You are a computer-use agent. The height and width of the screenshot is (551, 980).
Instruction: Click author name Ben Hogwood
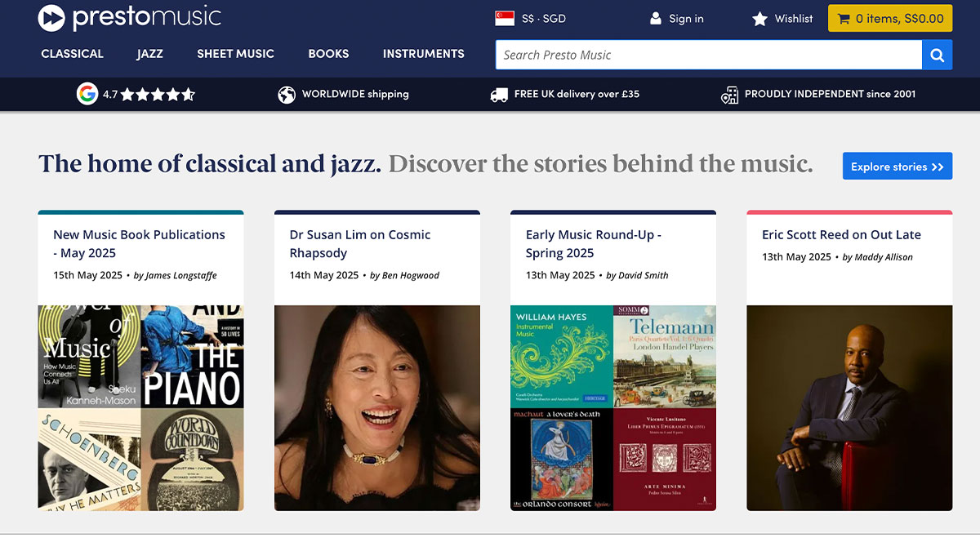411,276
